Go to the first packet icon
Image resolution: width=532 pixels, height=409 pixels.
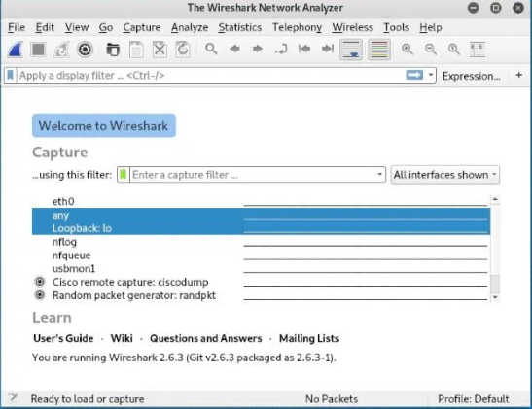click(x=304, y=50)
